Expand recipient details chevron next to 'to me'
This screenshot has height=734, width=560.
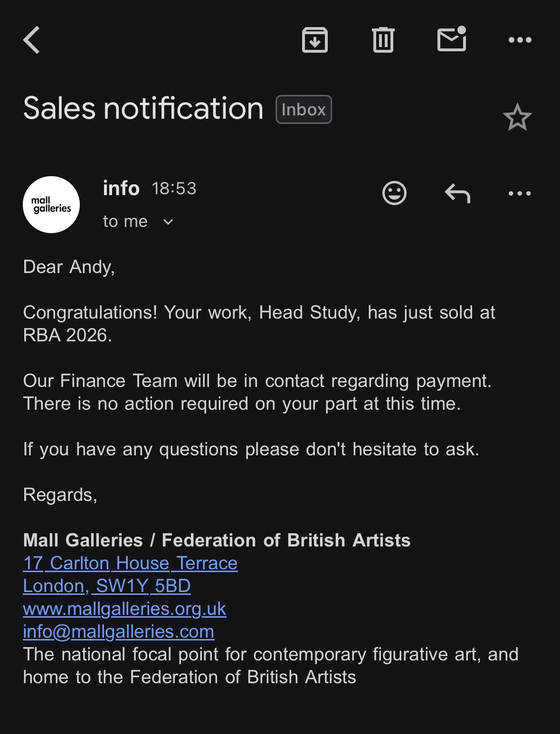pyautogui.click(x=168, y=222)
